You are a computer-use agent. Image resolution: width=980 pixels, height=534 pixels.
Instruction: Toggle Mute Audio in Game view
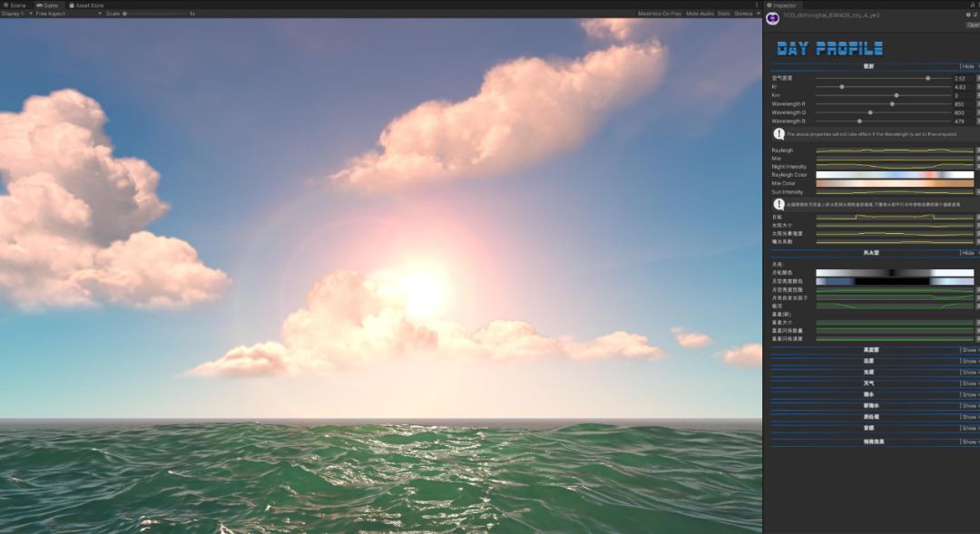point(700,14)
